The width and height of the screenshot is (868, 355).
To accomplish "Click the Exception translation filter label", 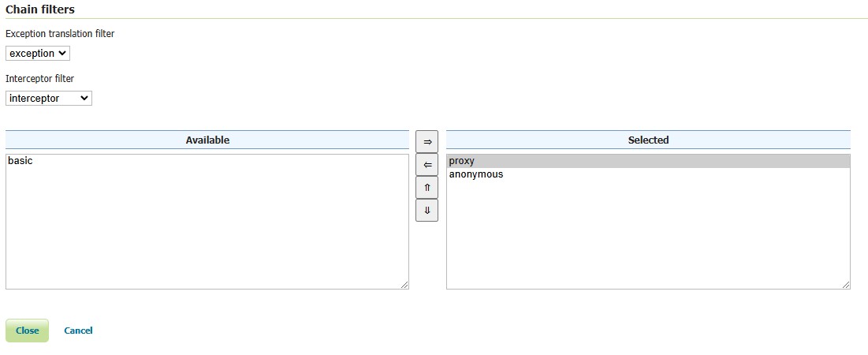I will 60,34.
